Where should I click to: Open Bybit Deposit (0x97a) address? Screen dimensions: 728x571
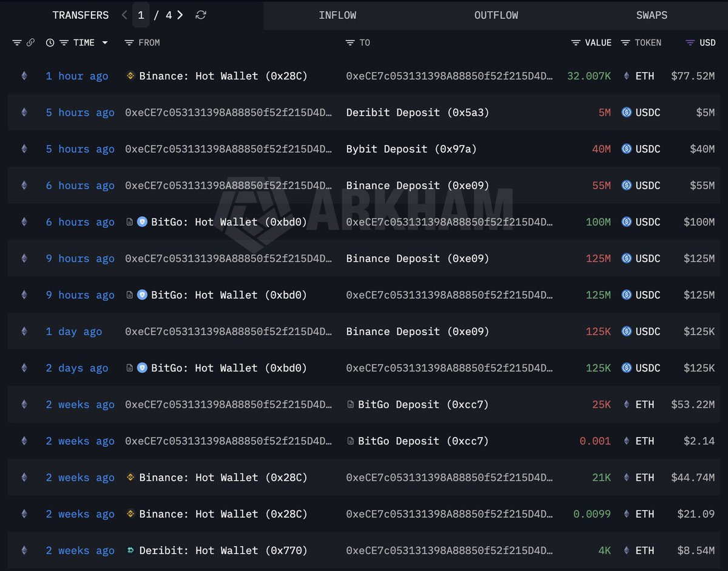coord(411,149)
